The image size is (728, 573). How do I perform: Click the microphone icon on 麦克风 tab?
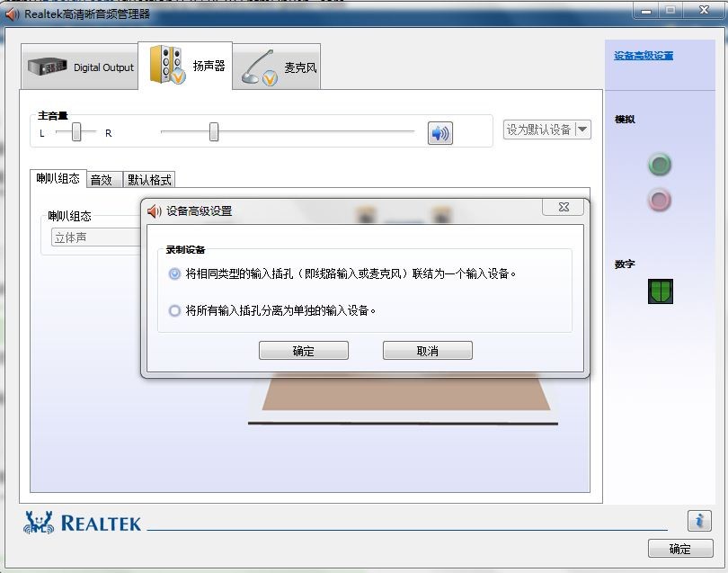(259, 67)
